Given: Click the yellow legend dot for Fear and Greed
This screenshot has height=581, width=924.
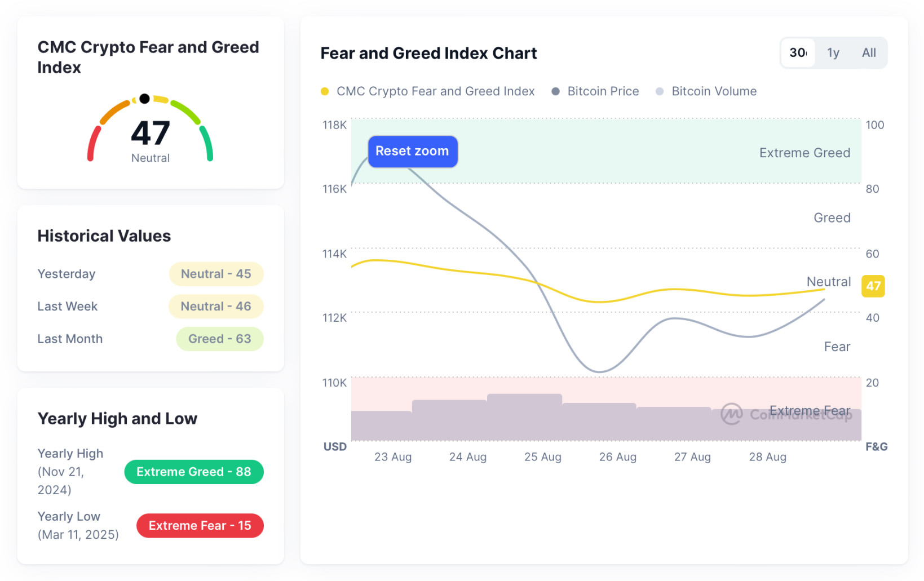Looking at the screenshot, I should tap(325, 91).
